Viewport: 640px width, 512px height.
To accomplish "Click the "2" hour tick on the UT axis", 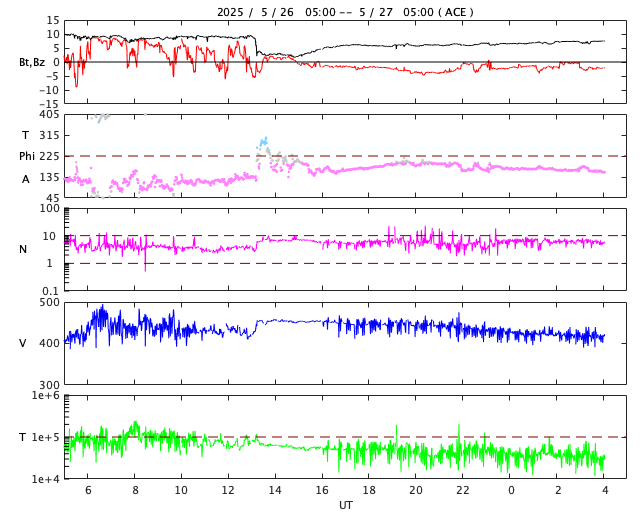I will (558, 490).
